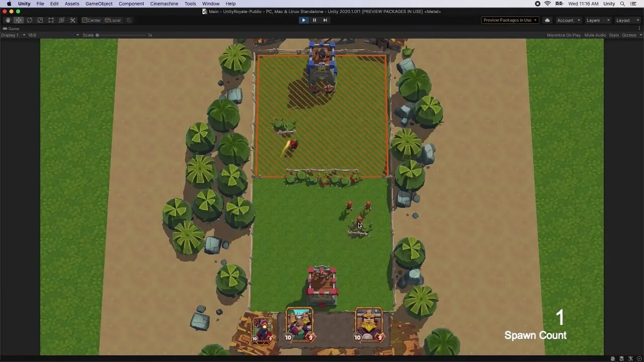
Task: Open the Wi-Fi status menu
Action: click(x=547, y=4)
